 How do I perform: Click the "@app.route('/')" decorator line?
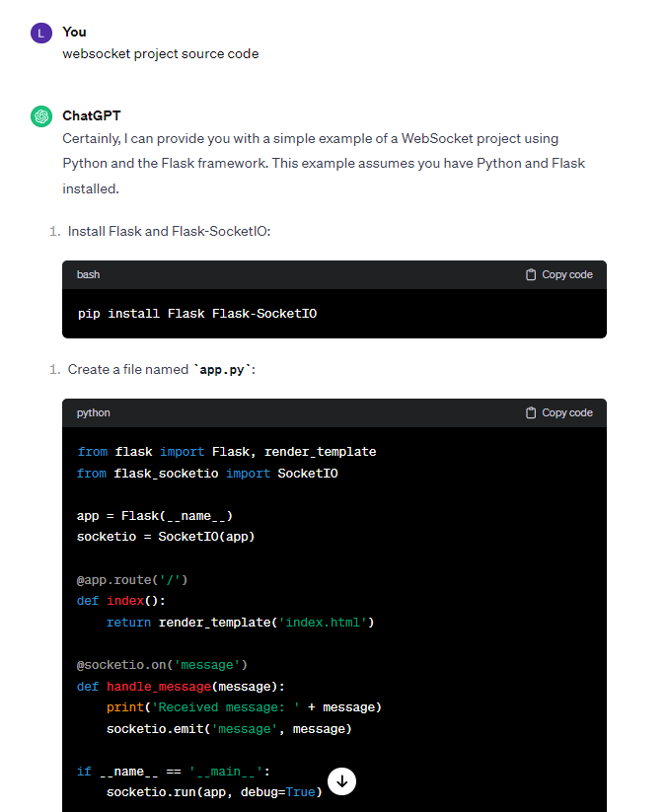(132, 580)
